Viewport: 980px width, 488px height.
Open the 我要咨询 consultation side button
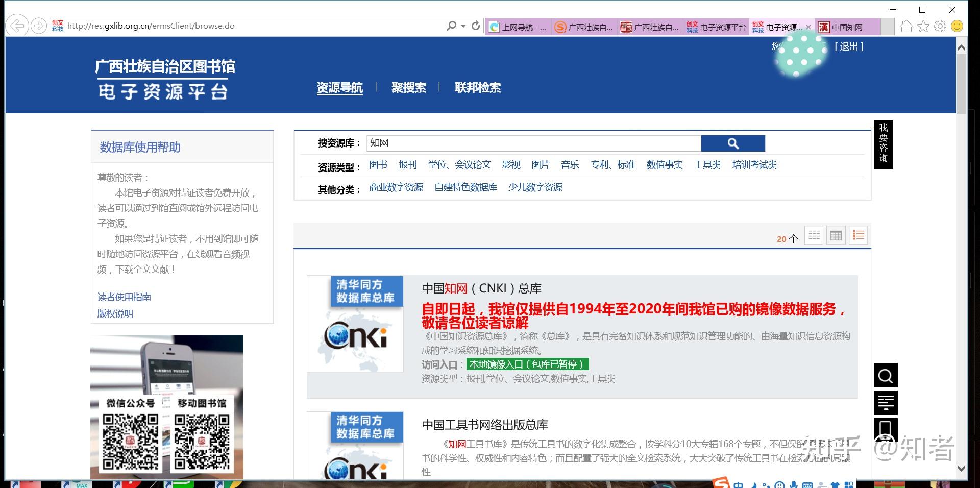pyautogui.click(x=883, y=144)
